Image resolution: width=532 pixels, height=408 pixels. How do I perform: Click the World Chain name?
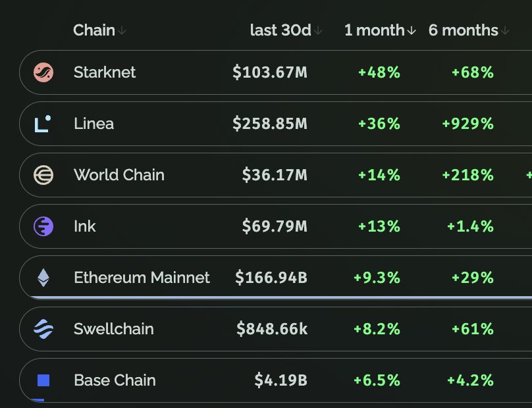click(x=119, y=175)
